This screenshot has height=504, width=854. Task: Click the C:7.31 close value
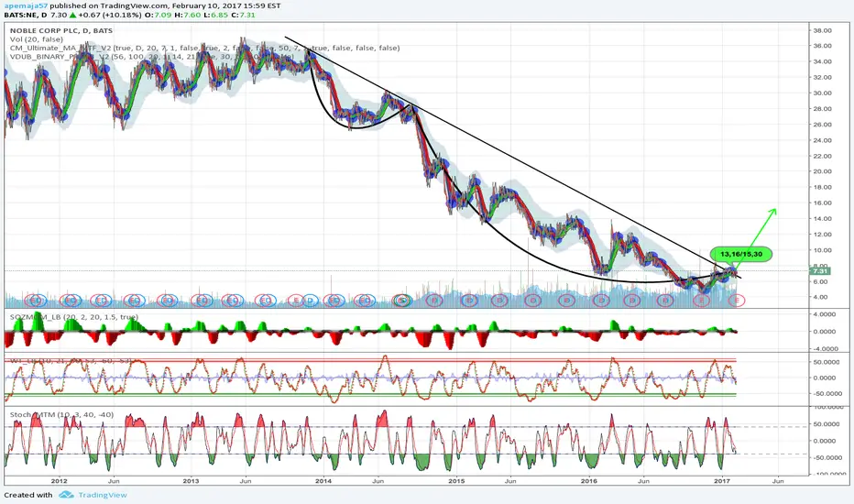click(243, 15)
